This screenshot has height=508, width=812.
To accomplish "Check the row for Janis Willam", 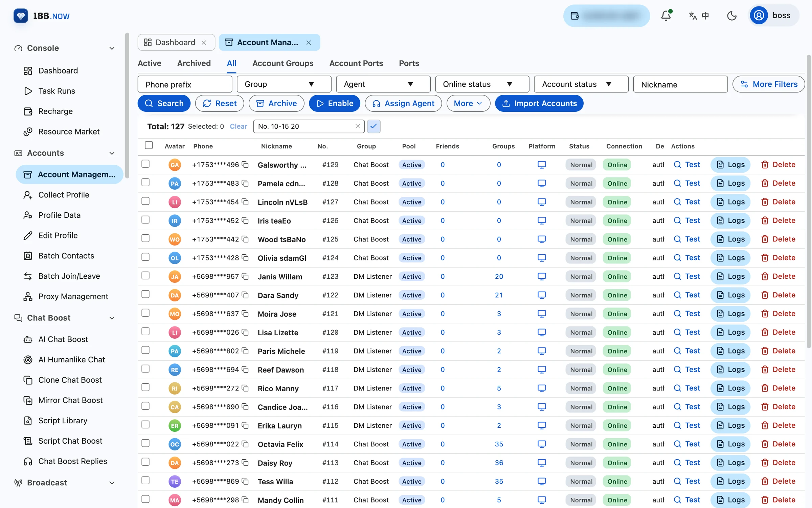I will coord(145,276).
